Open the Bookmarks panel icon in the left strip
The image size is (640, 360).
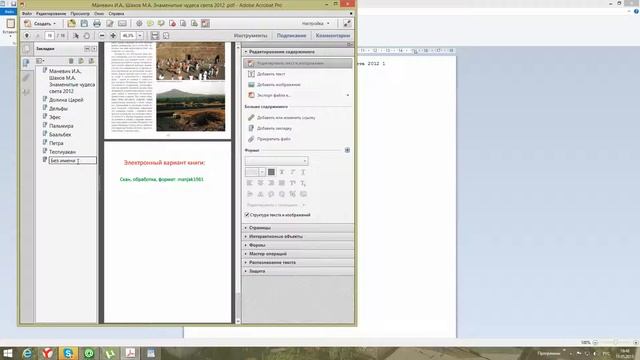pos(26,63)
